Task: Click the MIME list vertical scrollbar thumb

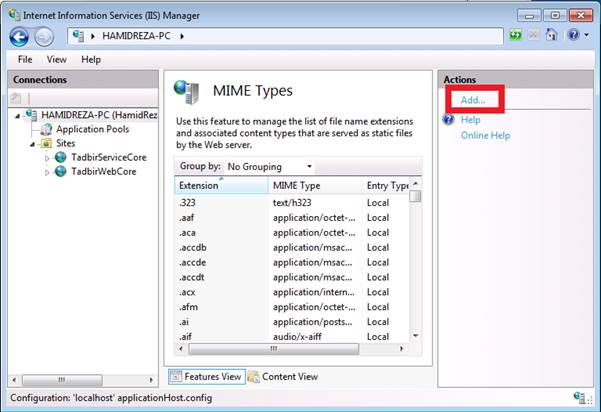Action: point(415,196)
